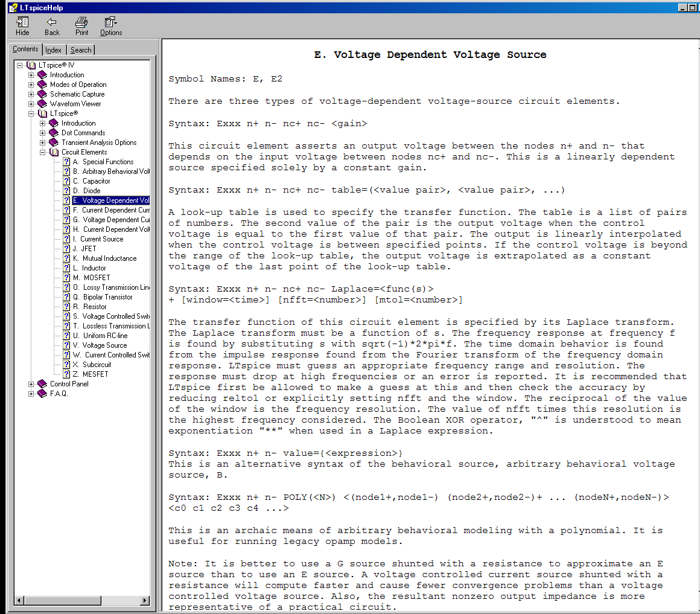Expand the Dot Commands book
This screenshot has width=700, height=614.
43,133
